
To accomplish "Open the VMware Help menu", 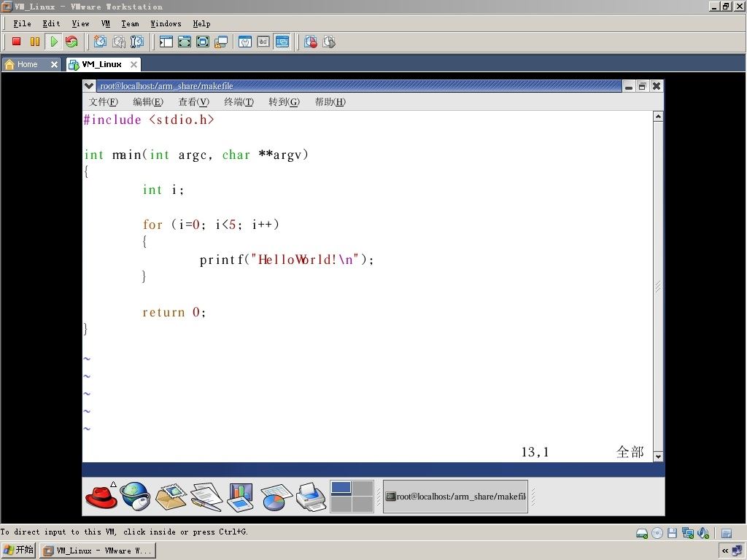I will click(201, 23).
